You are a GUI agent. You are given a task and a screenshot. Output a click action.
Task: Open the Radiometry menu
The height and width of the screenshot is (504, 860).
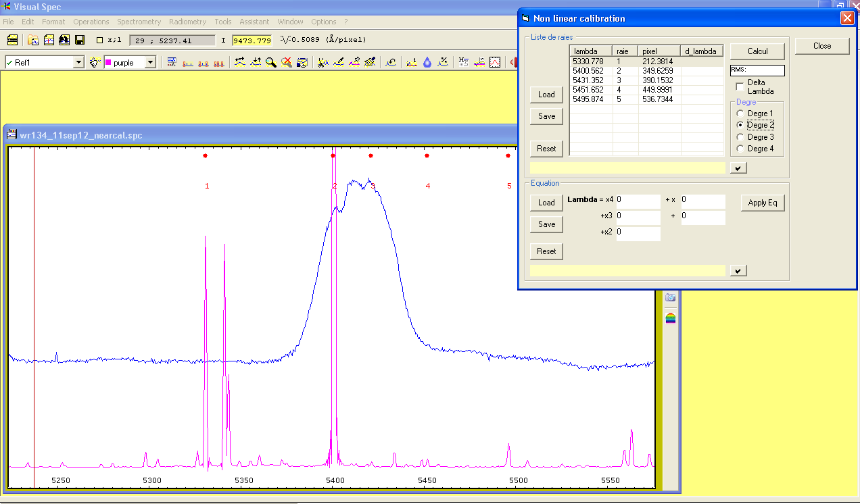pyautogui.click(x=188, y=22)
